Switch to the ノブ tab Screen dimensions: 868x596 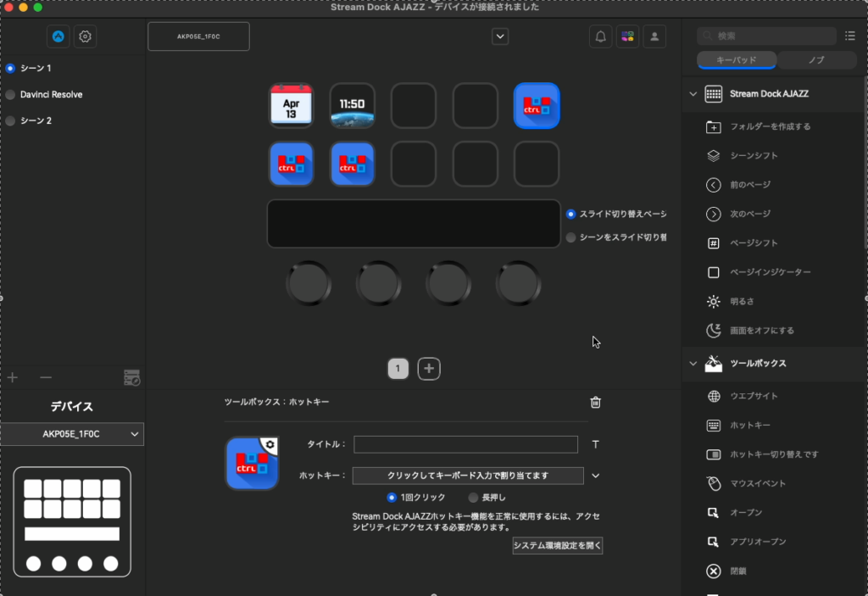[816, 60]
